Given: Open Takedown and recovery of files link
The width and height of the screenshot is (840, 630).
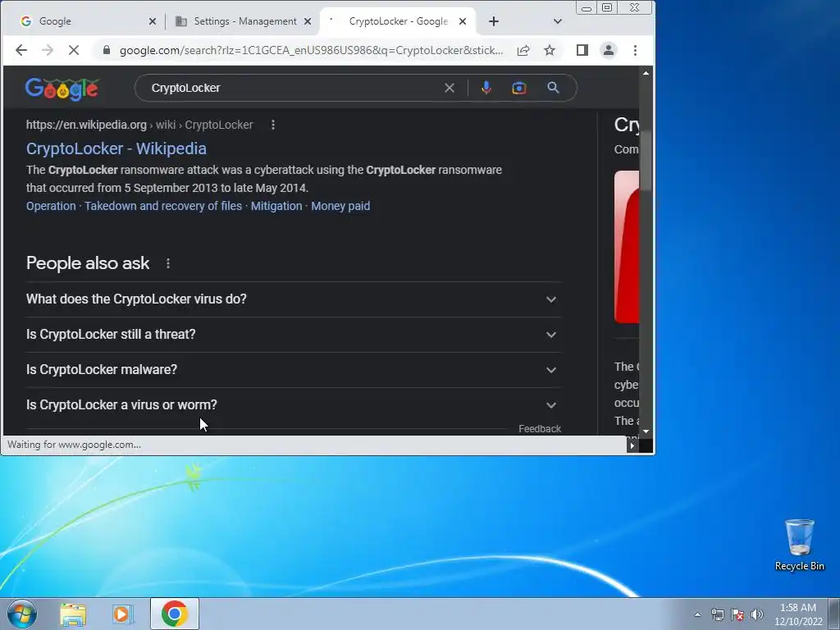Looking at the screenshot, I should (x=163, y=206).
